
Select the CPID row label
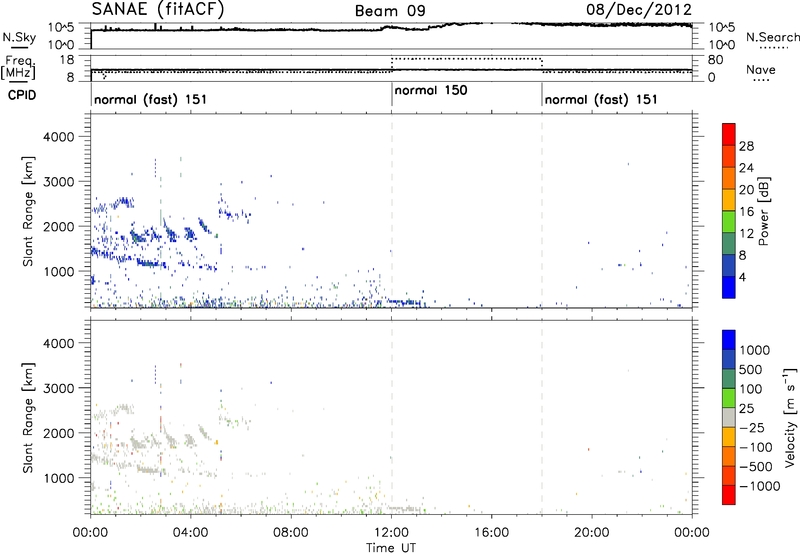coord(22,95)
